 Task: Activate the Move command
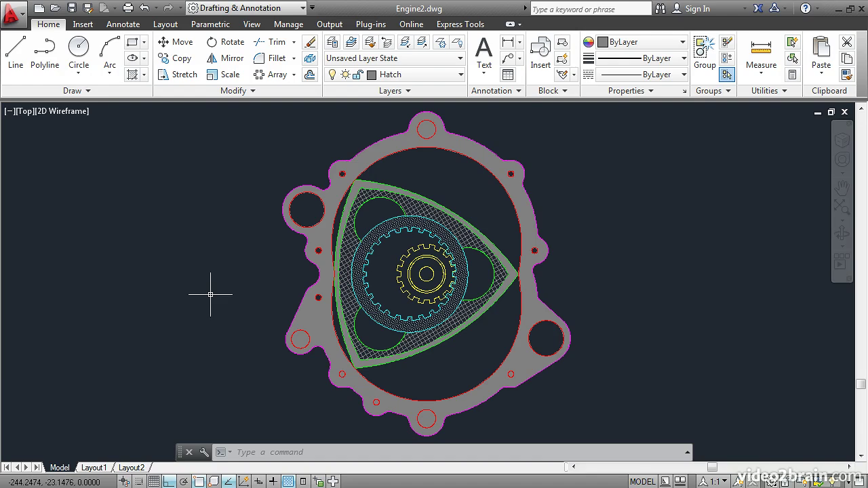click(175, 42)
